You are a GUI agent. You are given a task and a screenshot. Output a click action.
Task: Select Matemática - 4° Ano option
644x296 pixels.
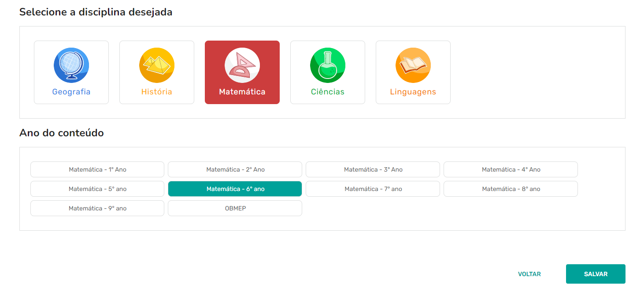pyautogui.click(x=511, y=169)
